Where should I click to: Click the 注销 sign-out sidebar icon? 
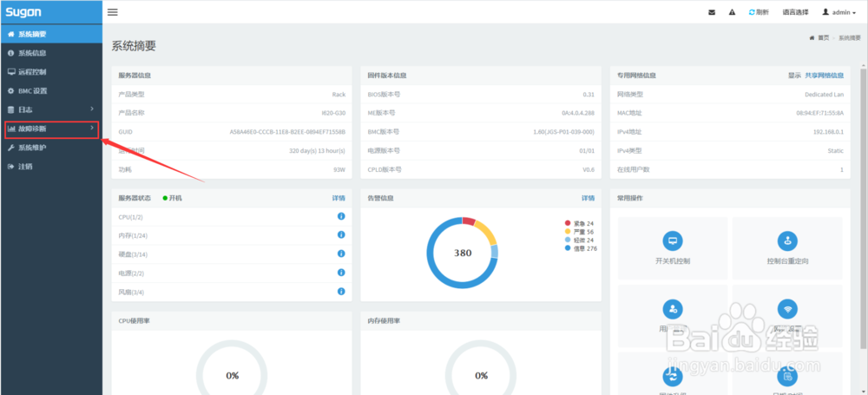point(10,166)
